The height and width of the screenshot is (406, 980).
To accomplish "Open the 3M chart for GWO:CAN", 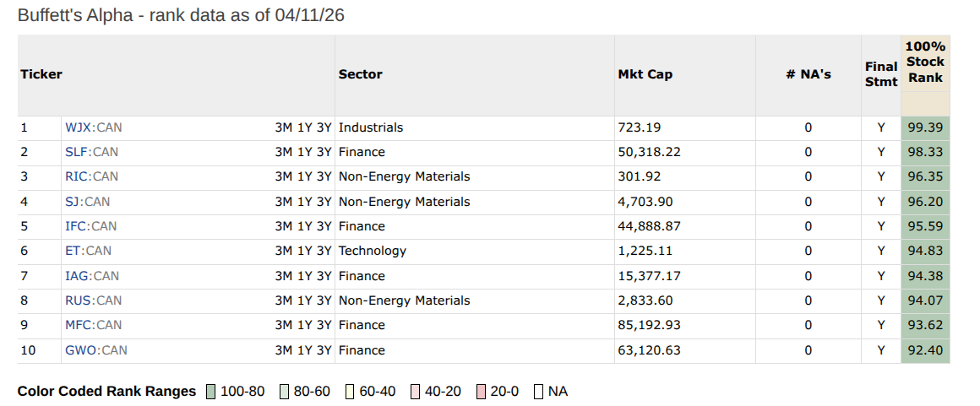I will coord(284,350).
